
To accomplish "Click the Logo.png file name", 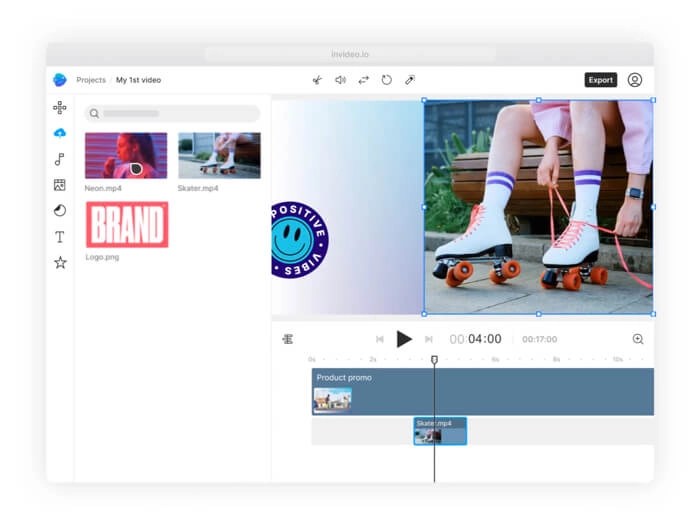I will click(x=102, y=257).
